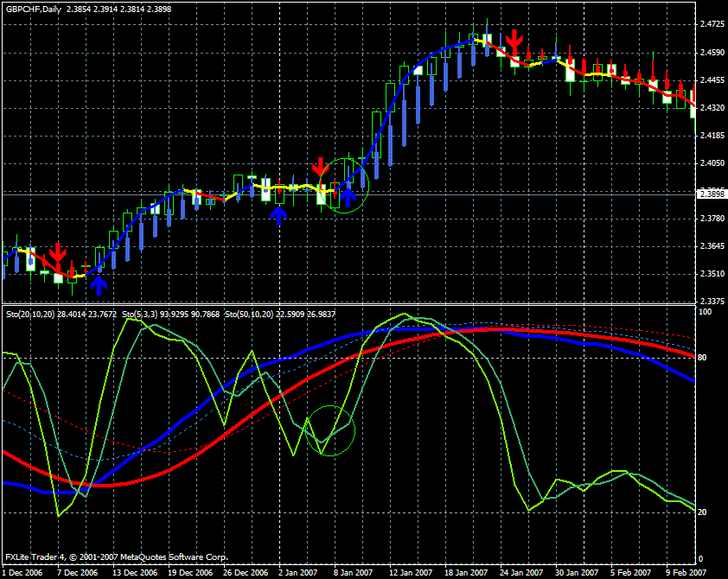Click the stochastic value 22.5909
Screen dimensions: 728x579
coord(291,314)
